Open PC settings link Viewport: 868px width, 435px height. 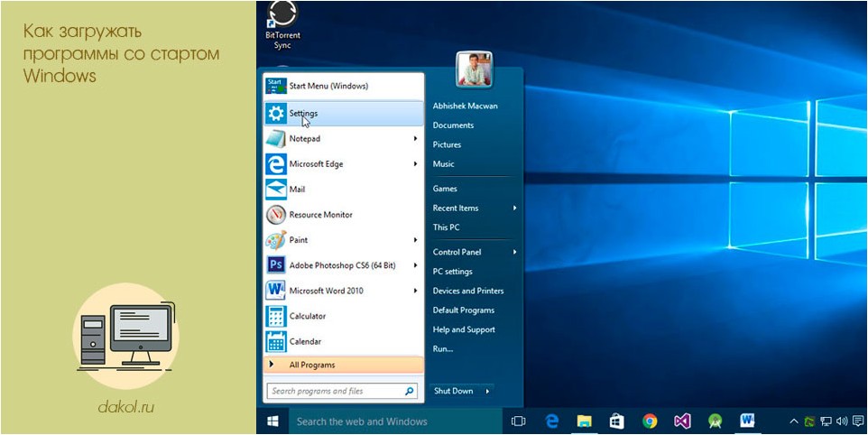pyautogui.click(x=452, y=272)
